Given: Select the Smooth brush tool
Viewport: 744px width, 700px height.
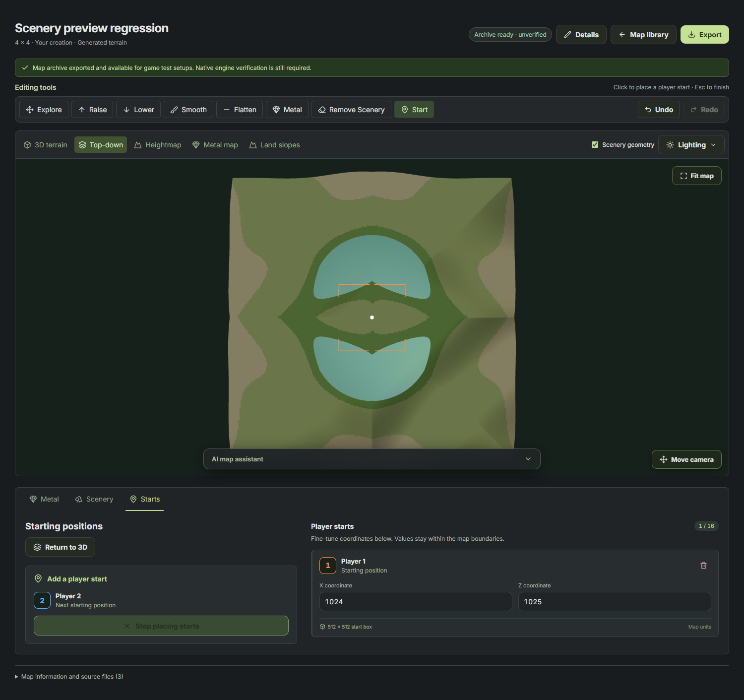Looking at the screenshot, I should (x=188, y=110).
